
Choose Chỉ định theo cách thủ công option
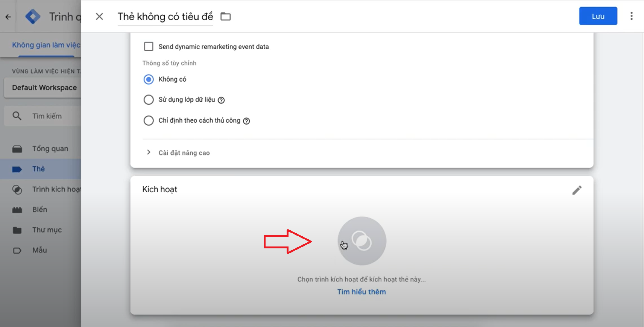149,120
